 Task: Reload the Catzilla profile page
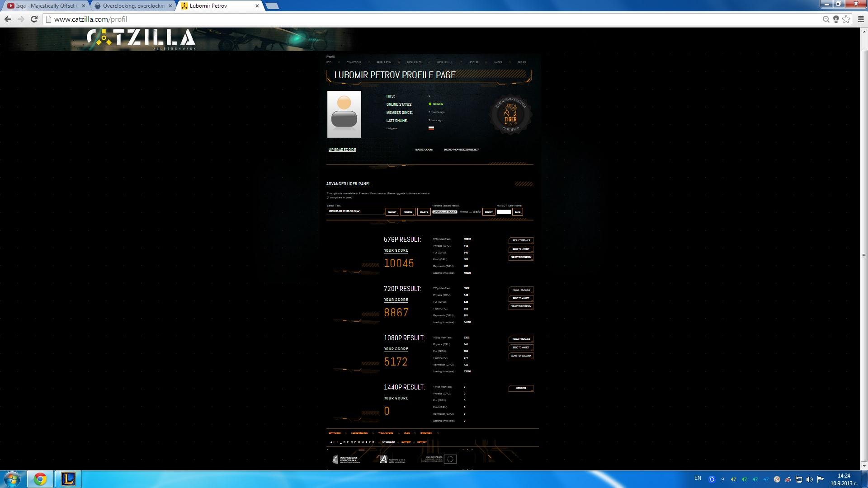click(34, 19)
